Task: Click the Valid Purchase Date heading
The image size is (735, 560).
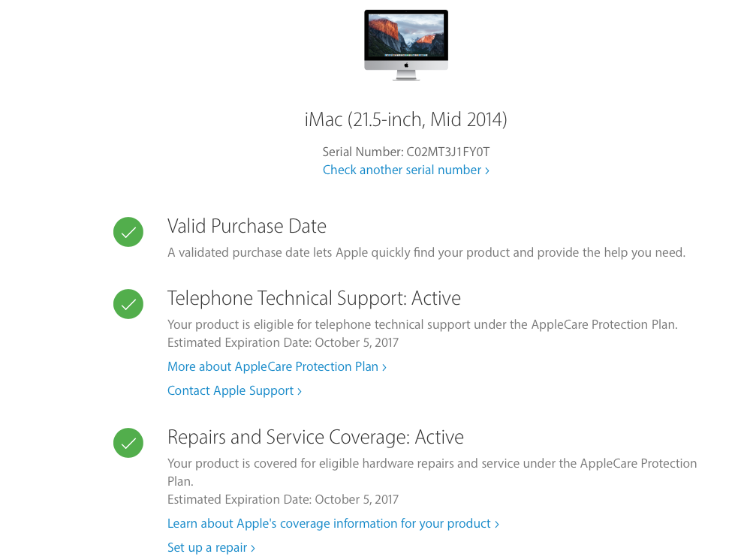Action: click(246, 227)
